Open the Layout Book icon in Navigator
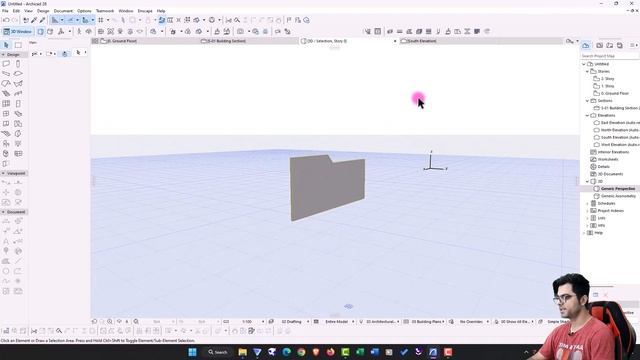 point(609,45)
